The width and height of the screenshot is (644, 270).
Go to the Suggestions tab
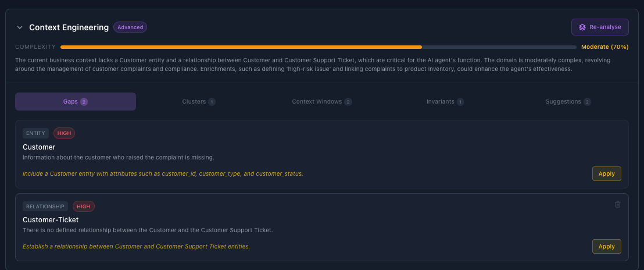[x=568, y=101]
